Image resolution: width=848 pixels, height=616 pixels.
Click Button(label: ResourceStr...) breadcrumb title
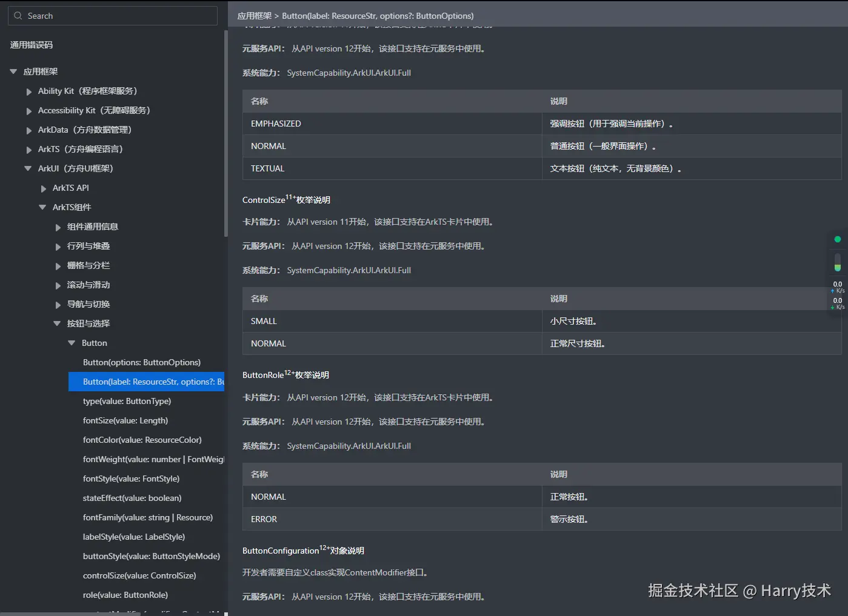click(378, 16)
